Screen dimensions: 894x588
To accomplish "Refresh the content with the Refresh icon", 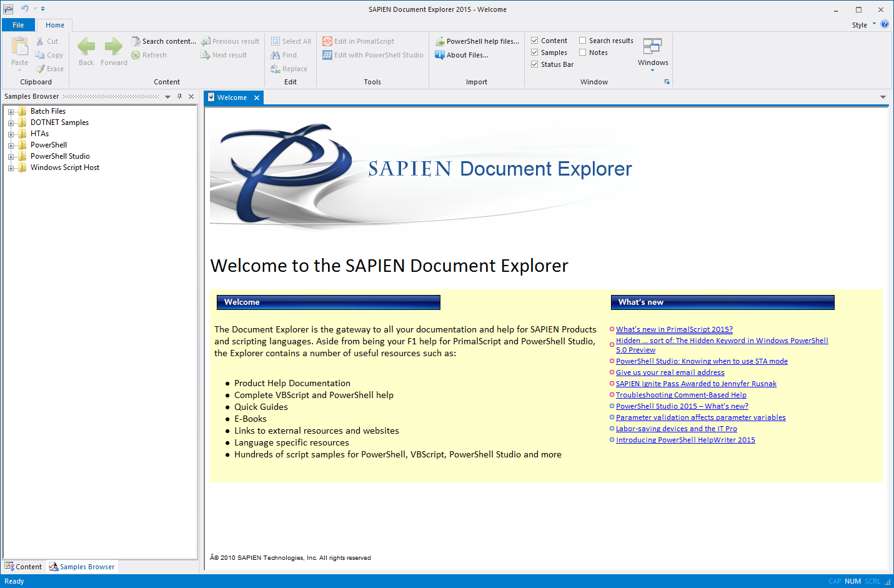I will pyautogui.click(x=136, y=55).
